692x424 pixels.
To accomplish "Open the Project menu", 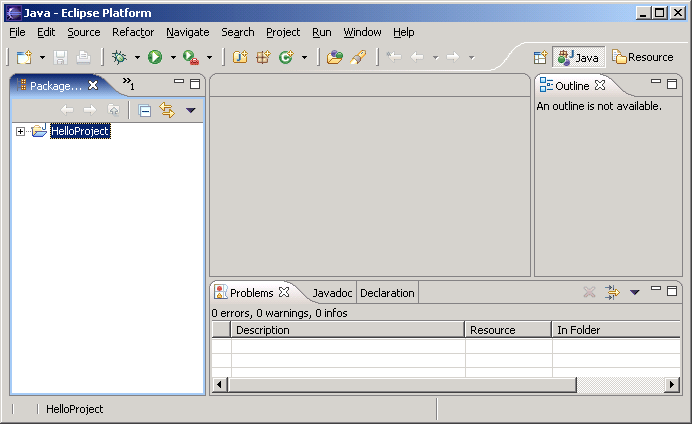I will [283, 32].
